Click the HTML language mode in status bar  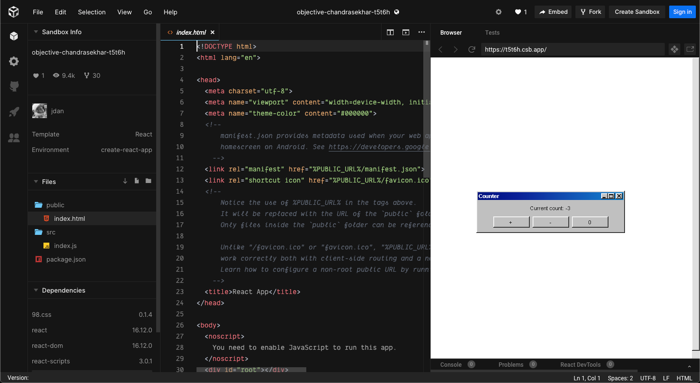pos(684,378)
